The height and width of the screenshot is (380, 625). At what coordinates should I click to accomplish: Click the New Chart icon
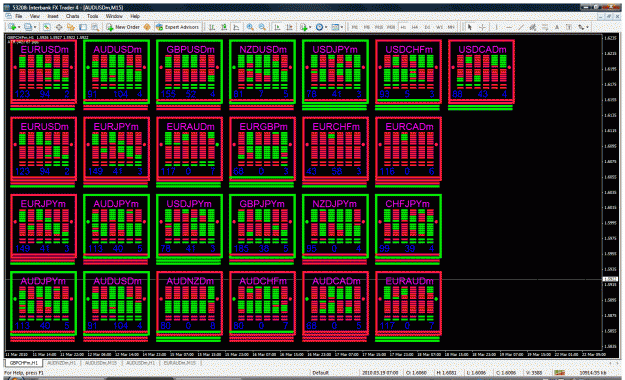[12, 27]
